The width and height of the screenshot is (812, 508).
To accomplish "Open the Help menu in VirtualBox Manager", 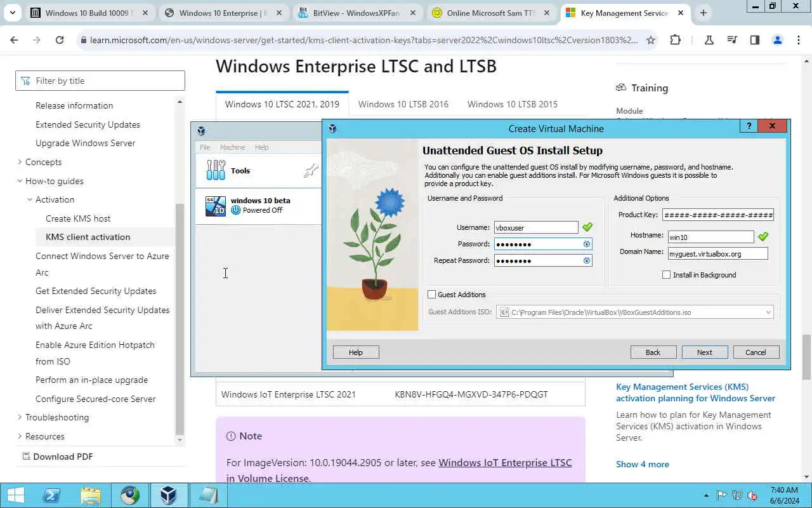I will (x=261, y=147).
